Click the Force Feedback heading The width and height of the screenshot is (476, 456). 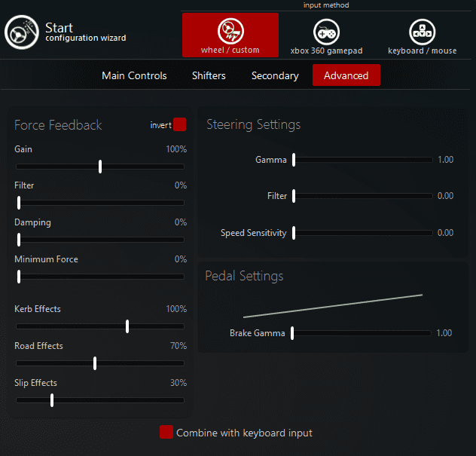point(58,125)
